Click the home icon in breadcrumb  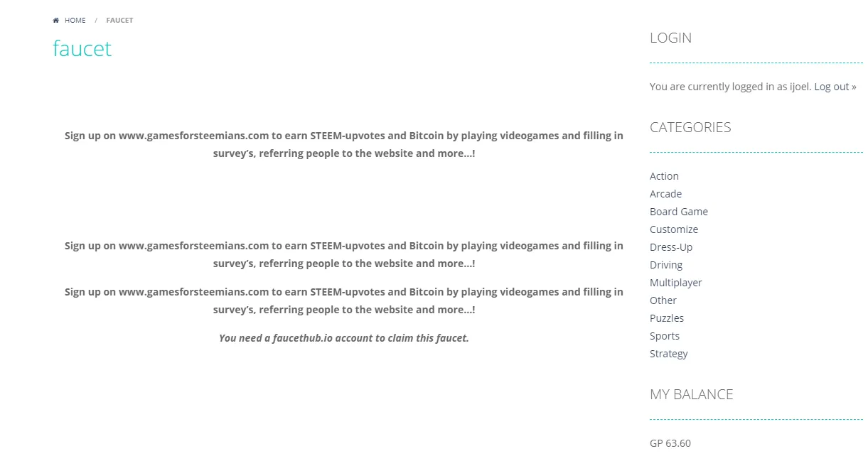coord(55,21)
